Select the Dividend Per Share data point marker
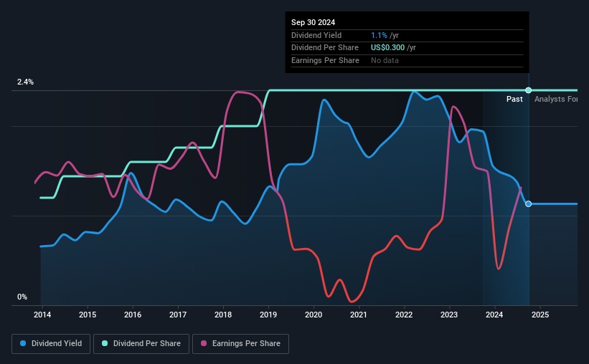Viewport: 589px width, 364px height. point(529,90)
